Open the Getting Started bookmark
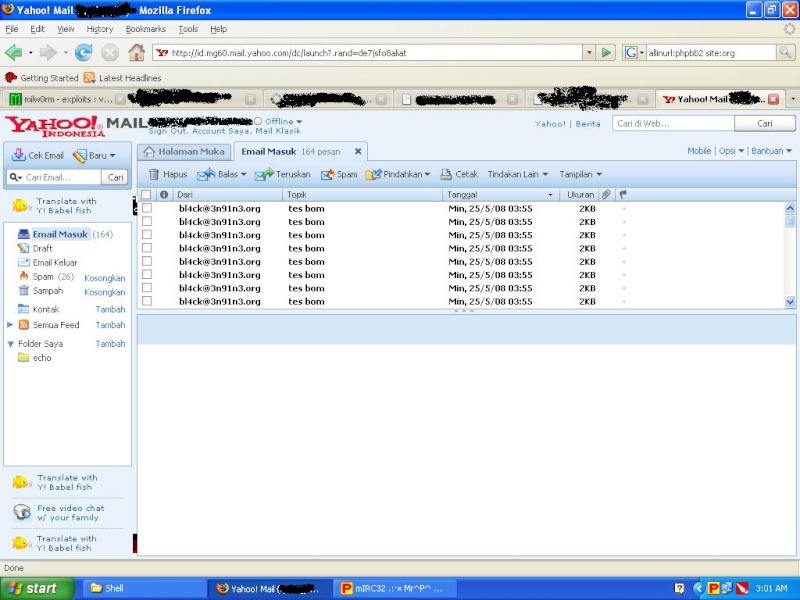This screenshot has width=800, height=600. pos(42,78)
